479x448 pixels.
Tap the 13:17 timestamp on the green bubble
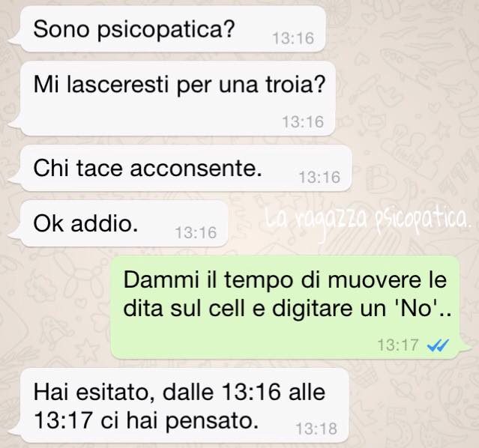pos(398,345)
